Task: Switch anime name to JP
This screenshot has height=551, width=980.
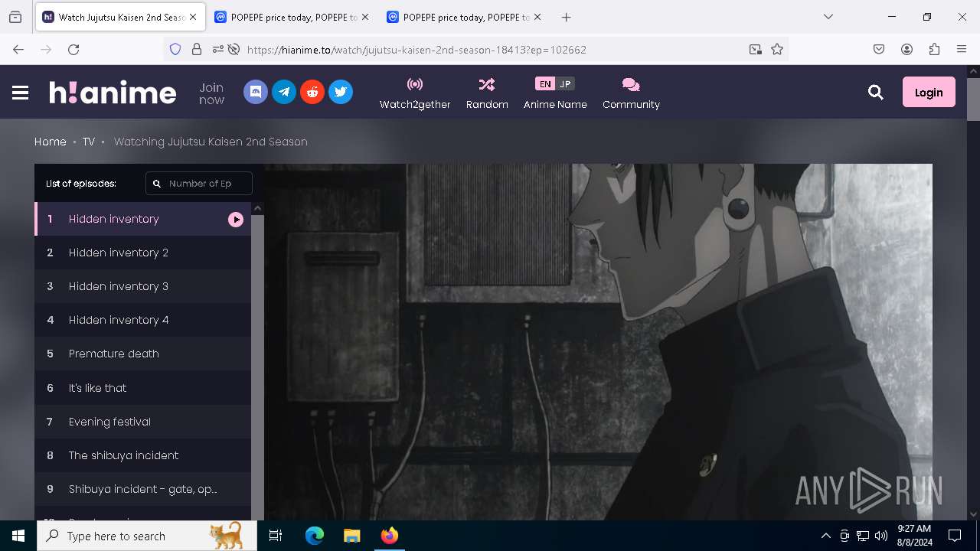Action: [565, 84]
